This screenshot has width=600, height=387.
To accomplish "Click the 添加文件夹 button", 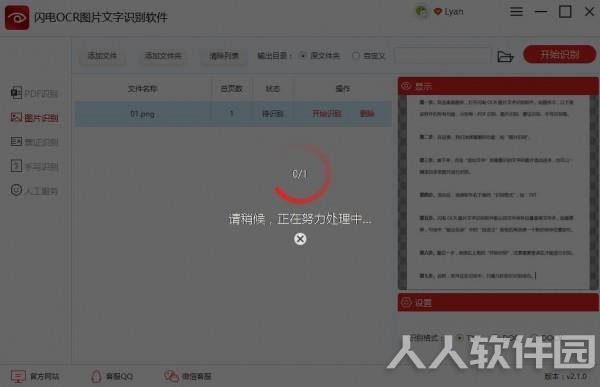I will (x=163, y=56).
